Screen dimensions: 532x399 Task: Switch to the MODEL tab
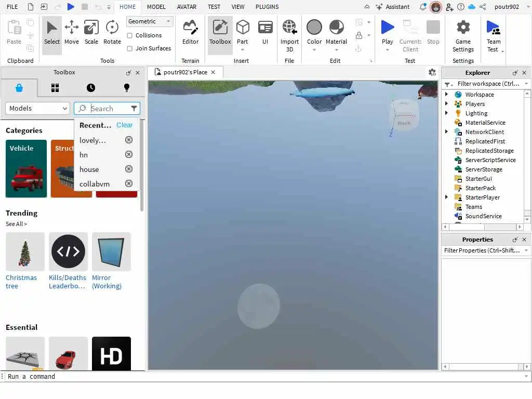(x=156, y=7)
